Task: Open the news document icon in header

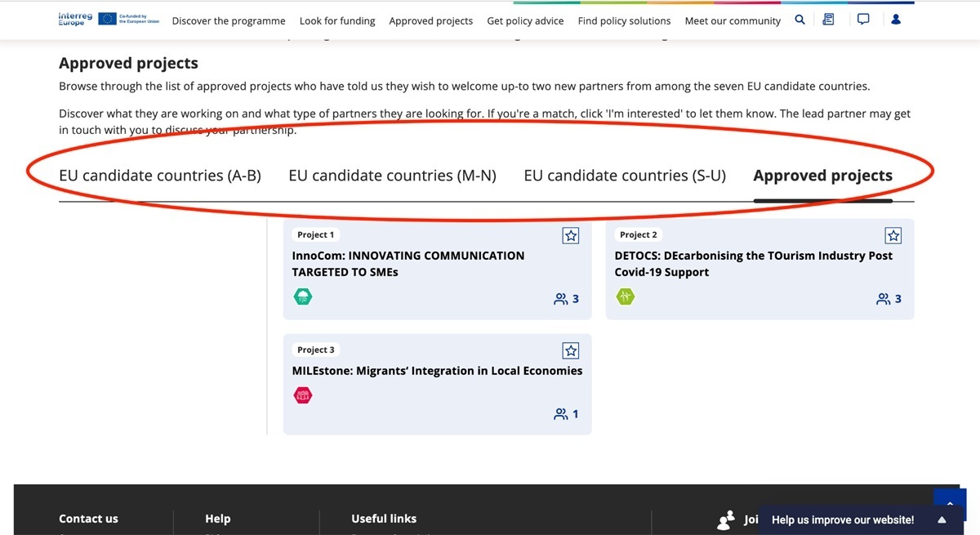Action: click(828, 20)
